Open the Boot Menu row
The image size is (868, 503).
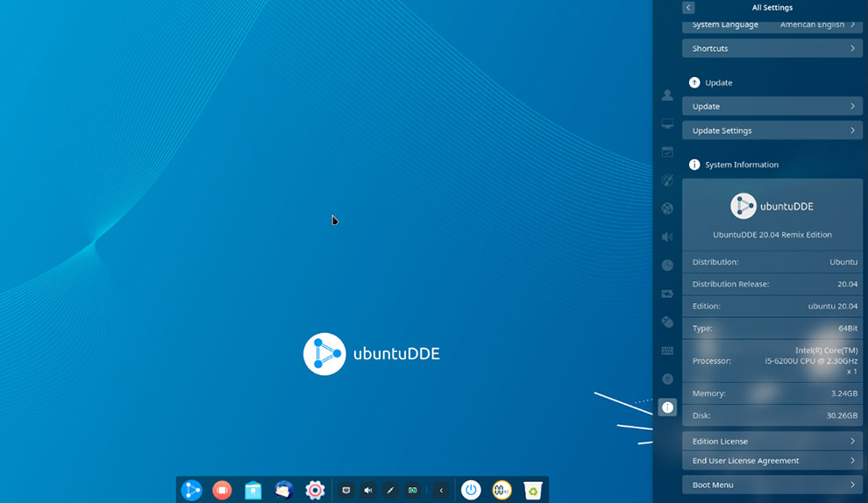(x=772, y=485)
